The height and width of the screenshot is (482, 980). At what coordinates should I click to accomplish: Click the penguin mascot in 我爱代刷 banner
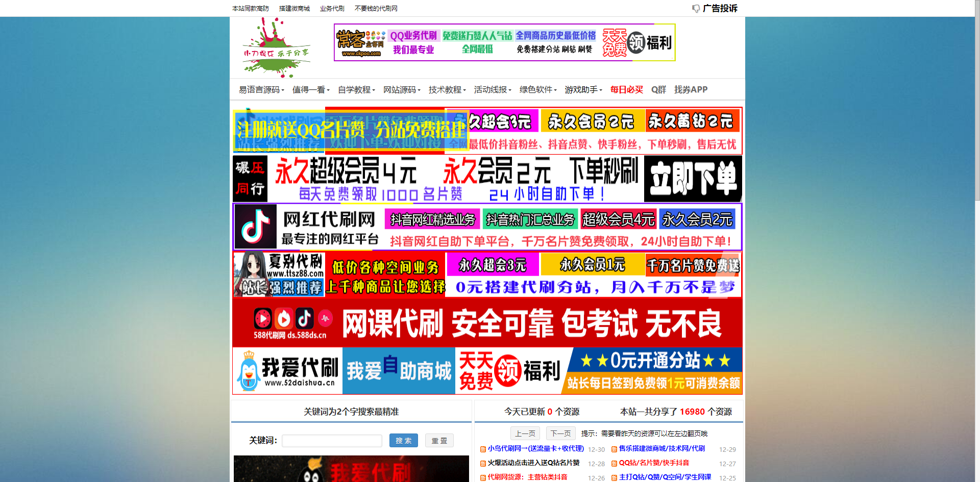[249, 372]
